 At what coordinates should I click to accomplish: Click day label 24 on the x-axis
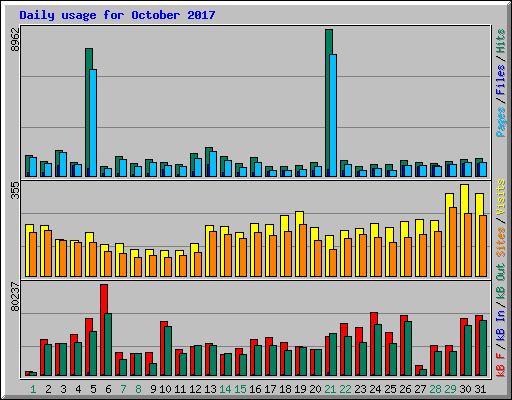375,389
